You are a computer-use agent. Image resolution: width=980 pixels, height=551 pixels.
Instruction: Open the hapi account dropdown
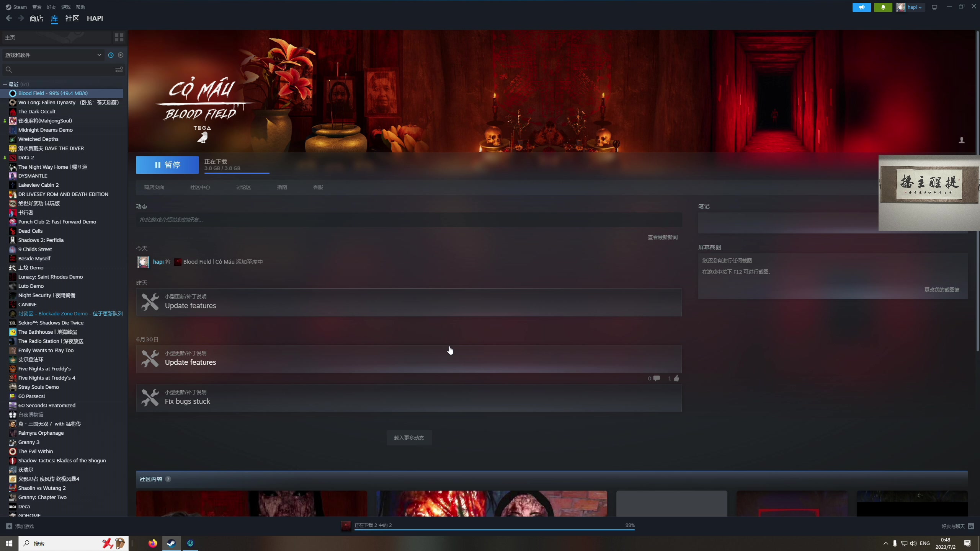pos(915,7)
